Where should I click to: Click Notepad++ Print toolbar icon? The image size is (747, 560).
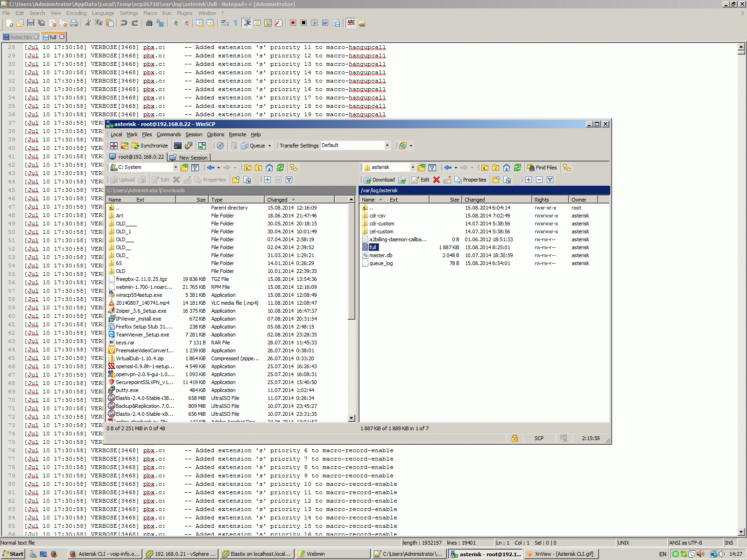pyautogui.click(x=74, y=23)
